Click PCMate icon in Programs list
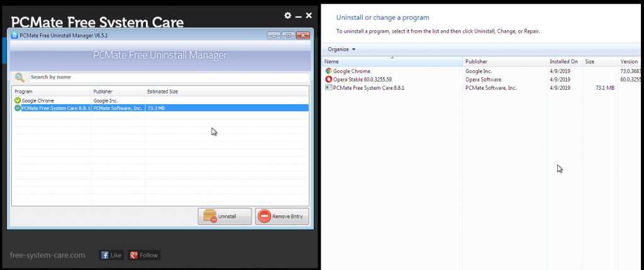Screen dimensions: 644x270 [328, 87]
